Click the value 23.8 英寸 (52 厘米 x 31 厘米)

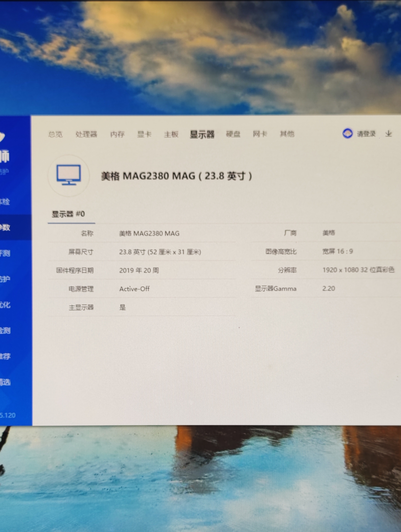pyautogui.click(x=160, y=252)
